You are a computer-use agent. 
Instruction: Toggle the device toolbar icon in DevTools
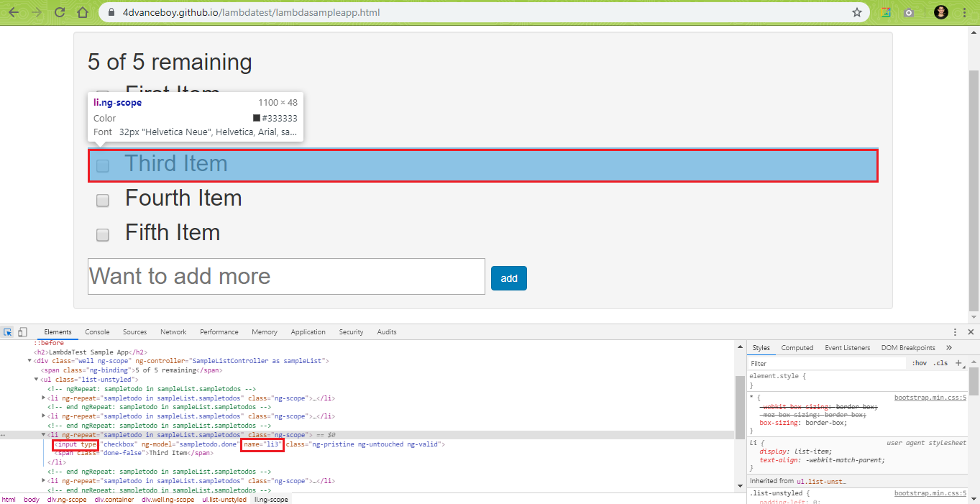(x=22, y=332)
